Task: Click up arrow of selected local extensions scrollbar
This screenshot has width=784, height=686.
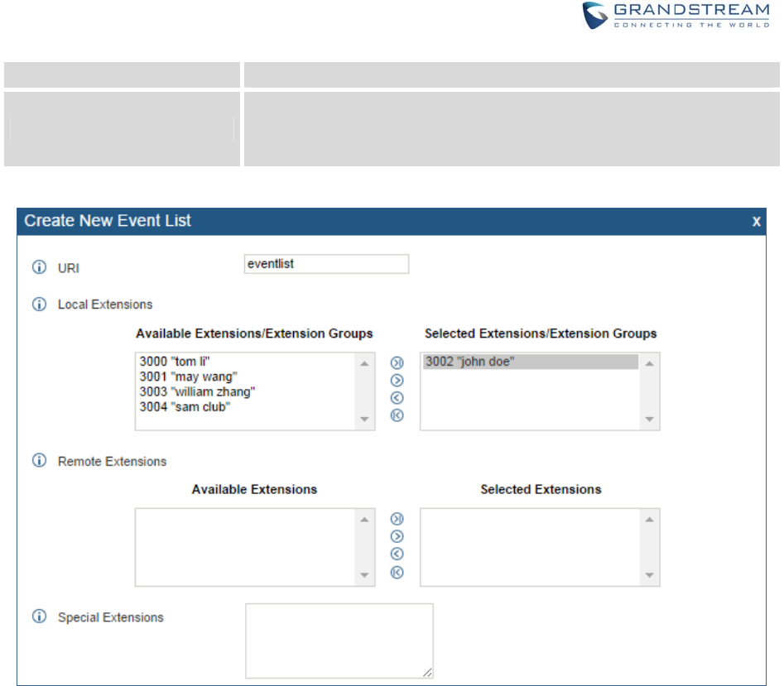Action: (x=650, y=363)
